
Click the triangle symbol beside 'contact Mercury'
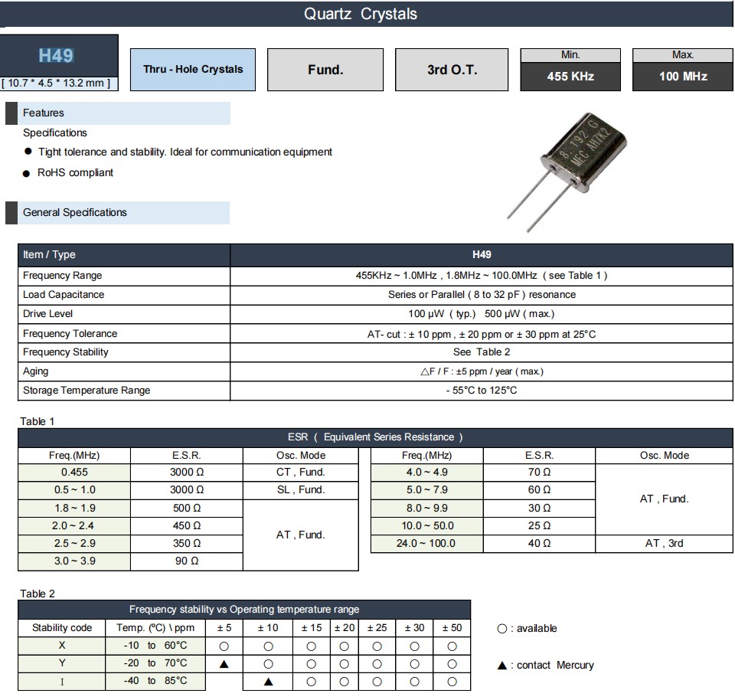point(502,666)
